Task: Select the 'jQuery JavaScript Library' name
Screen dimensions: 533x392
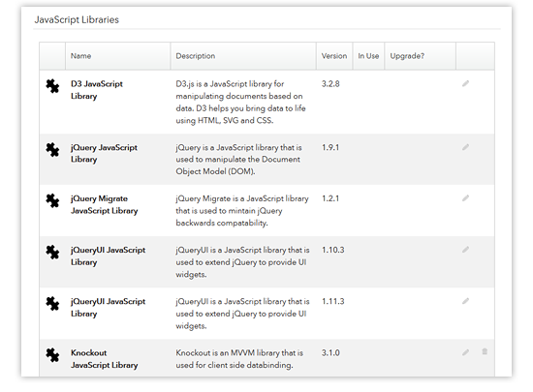Action: (104, 153)
